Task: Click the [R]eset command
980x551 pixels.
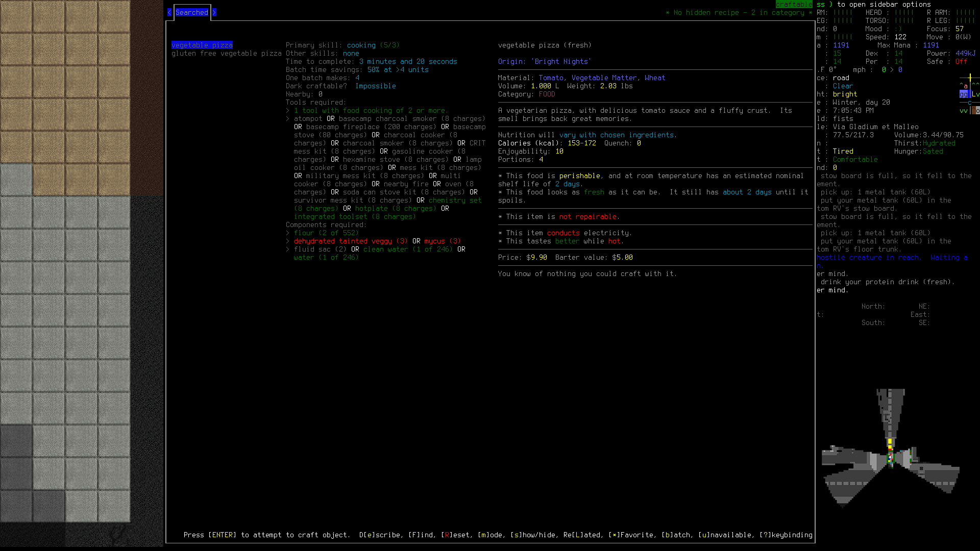Action: tap(455, 535)
